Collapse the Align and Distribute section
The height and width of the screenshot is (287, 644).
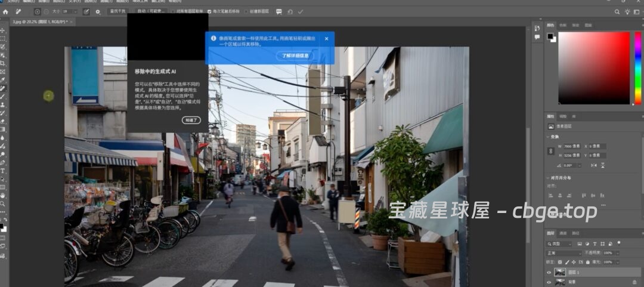(x=549, y=178)
